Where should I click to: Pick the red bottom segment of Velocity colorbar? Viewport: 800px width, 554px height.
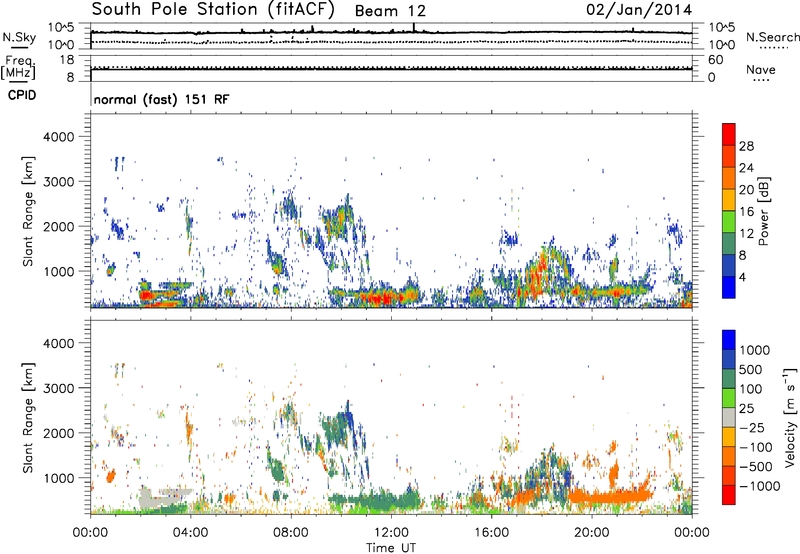[x=729, y=495]
